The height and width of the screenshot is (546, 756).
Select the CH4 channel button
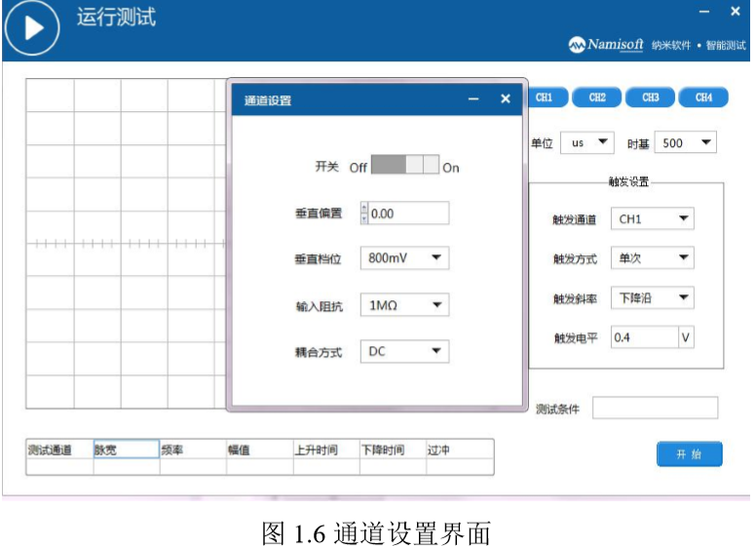pyautogui.click(x=703, y=97)
